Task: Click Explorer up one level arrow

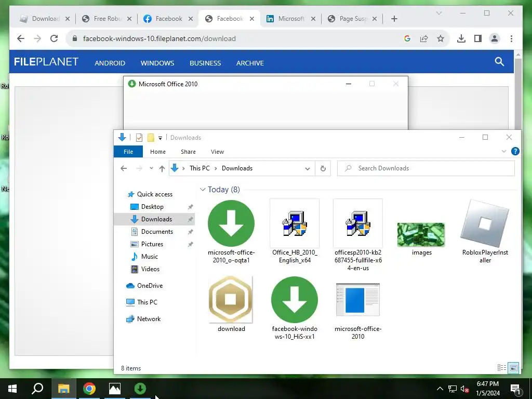Action: pyautogui.click(x=162, y=168)
